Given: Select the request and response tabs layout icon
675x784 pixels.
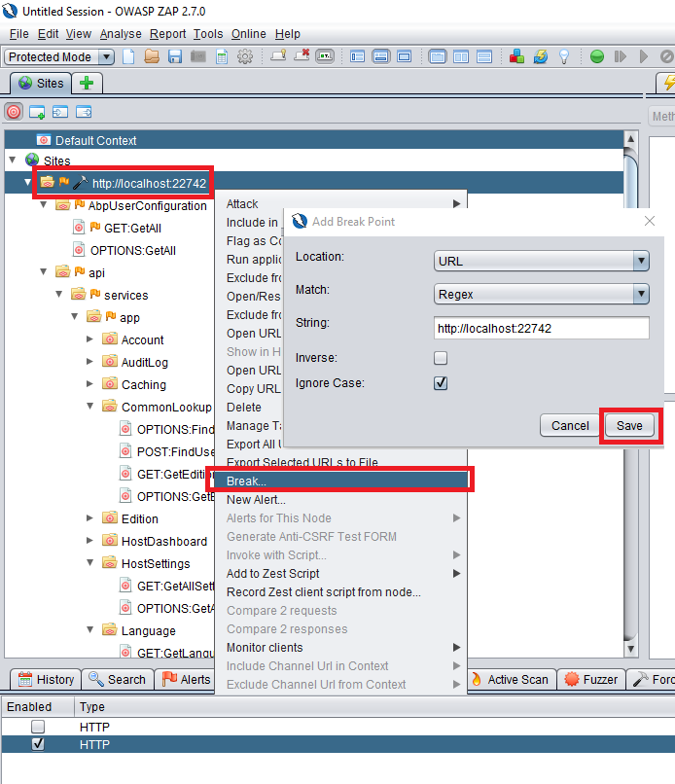Looking at the screenshot, I should pyautogui.click(x=437, y=56).
